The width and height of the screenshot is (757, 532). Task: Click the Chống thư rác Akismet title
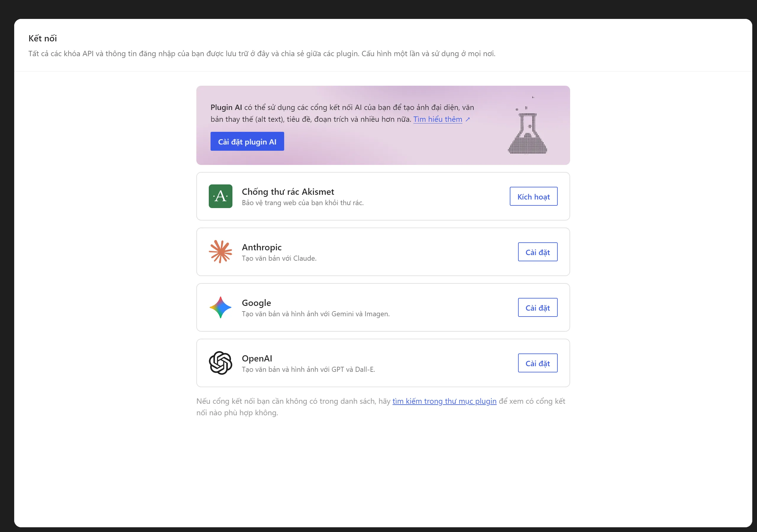288,192
